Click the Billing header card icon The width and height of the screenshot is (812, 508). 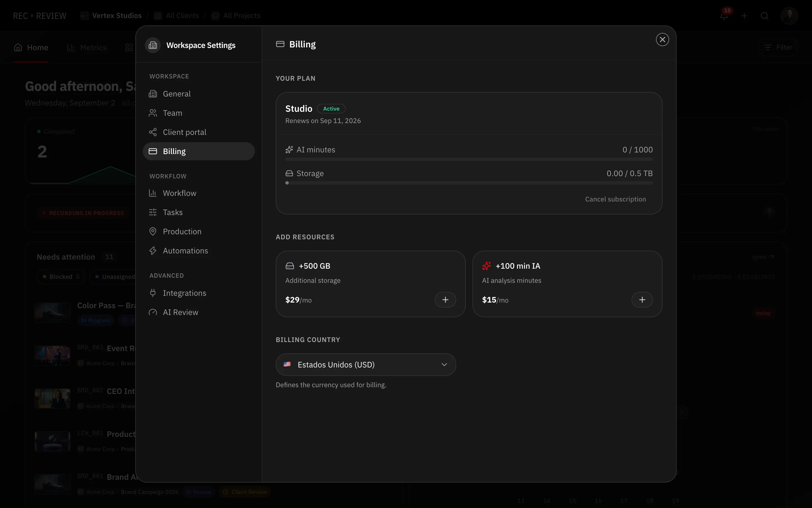coord(280,44)
